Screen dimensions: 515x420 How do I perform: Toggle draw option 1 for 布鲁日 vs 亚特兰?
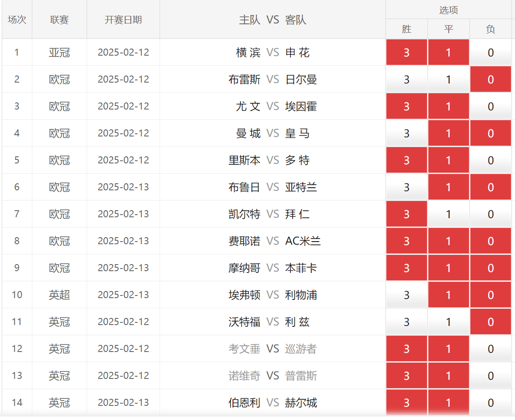click(449, 187)
